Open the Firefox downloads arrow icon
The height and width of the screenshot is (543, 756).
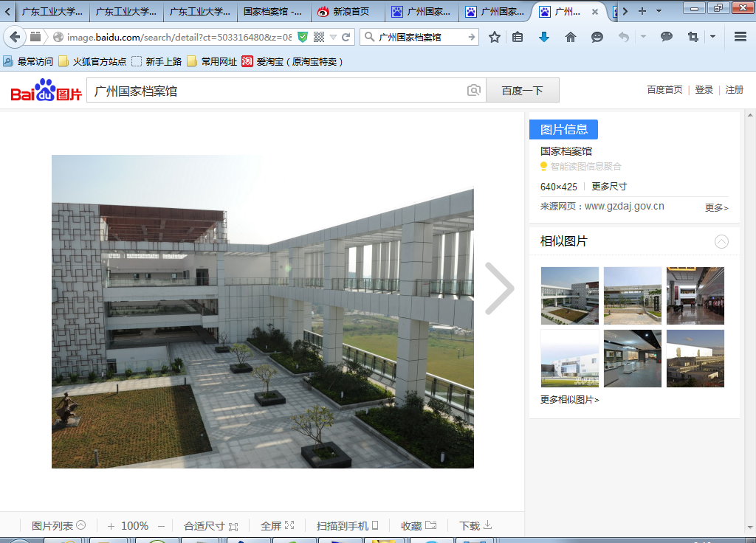[x=544, y=37]
